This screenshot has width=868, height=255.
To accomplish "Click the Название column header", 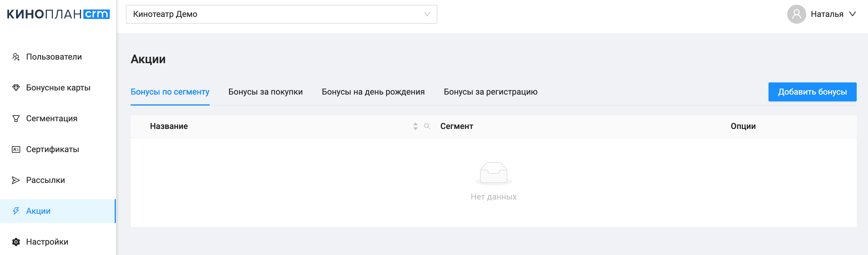I will [x=169, y=126].
